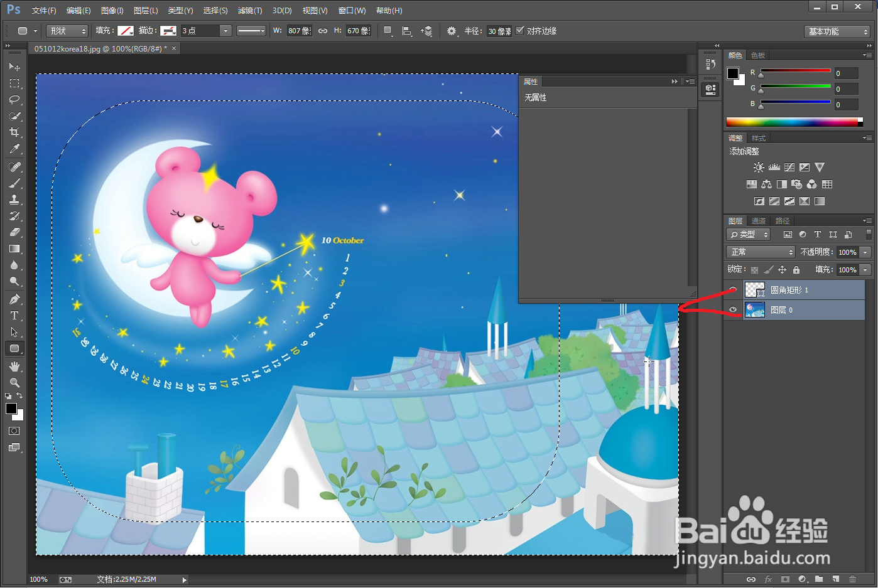Select the Path Selection tool

click(14, 332)
